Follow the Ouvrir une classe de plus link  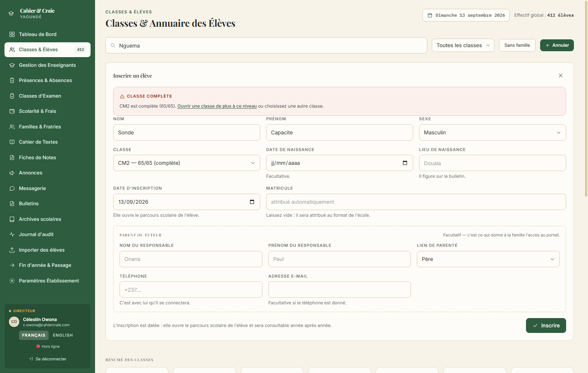tap(217, 106)
